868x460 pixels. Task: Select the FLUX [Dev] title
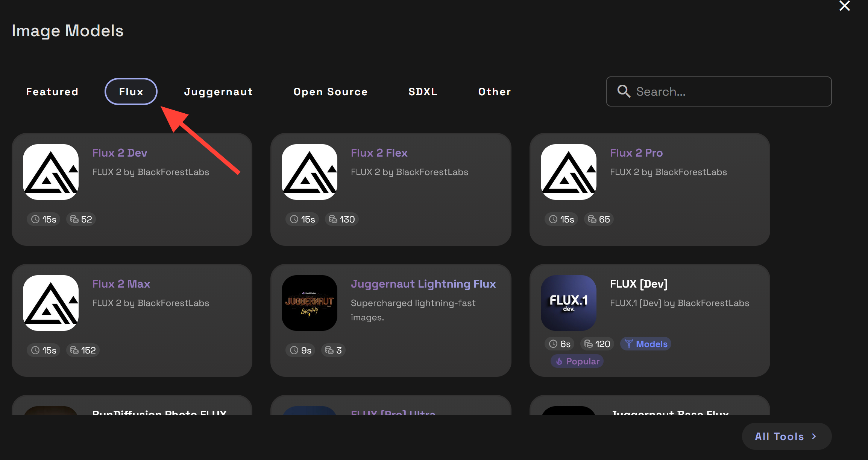coord(639,284)
